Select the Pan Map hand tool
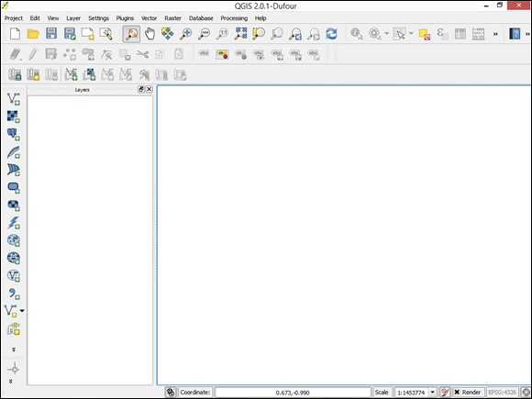The image size is (532, 399). (150, 34)
